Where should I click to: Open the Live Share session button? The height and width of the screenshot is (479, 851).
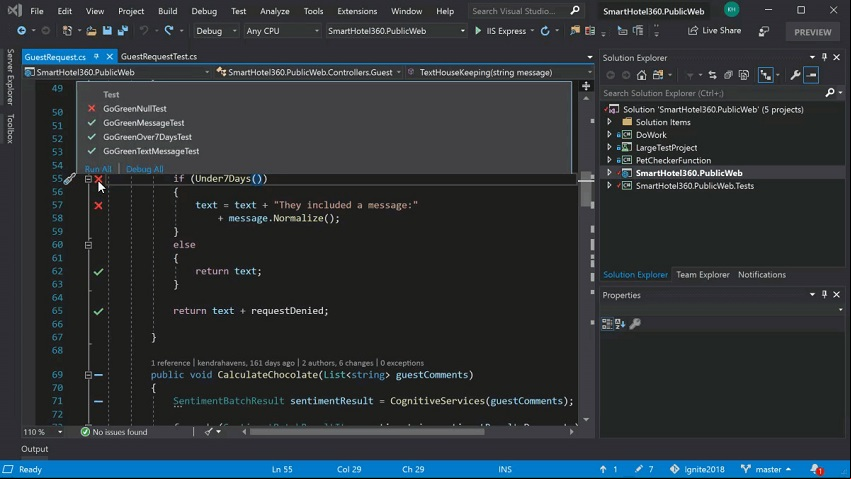714,30
